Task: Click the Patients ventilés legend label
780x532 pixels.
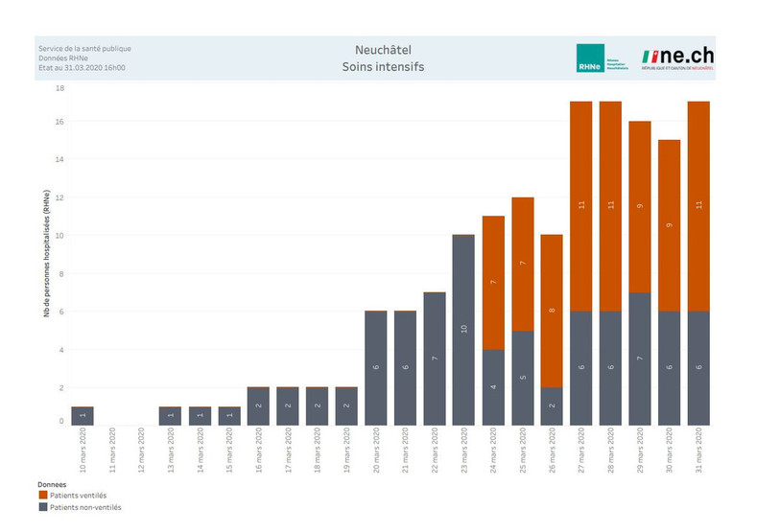Action: tap(78, 496)
